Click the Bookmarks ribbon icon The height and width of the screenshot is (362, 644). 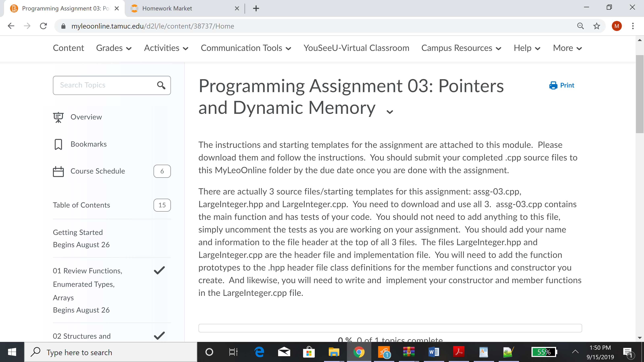(x=58, y=144)
